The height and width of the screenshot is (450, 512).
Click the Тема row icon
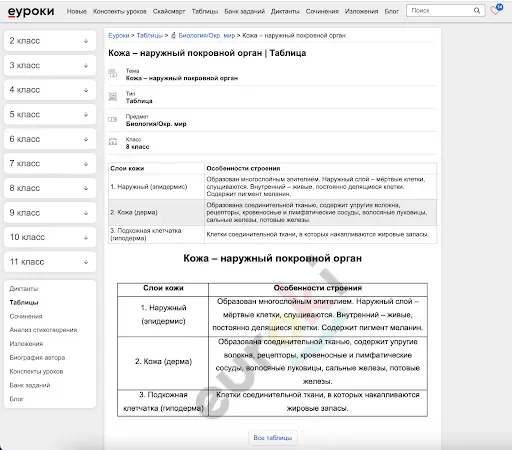click(113, 74)
